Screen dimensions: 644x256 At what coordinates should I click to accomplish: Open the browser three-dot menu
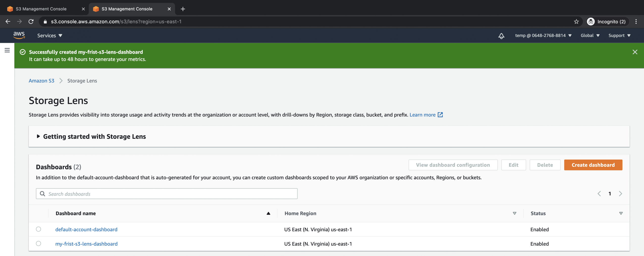click(x=636, y=22)
